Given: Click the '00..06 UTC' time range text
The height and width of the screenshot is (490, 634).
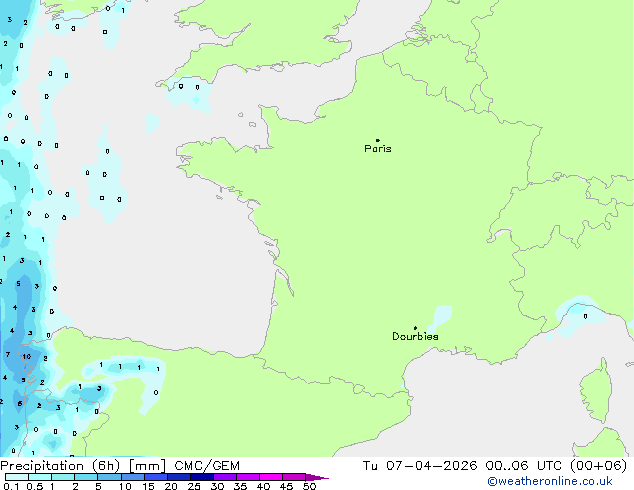Looking at the screenshot, I should point(524,466).
